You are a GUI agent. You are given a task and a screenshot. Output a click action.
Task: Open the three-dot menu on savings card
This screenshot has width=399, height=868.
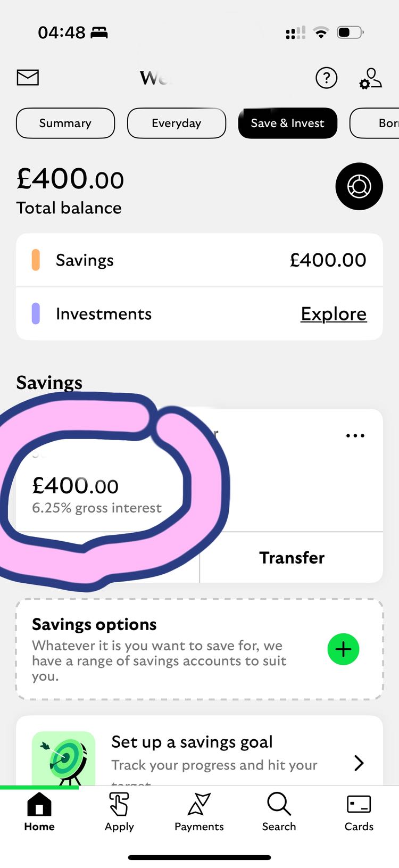click(355, 435)
